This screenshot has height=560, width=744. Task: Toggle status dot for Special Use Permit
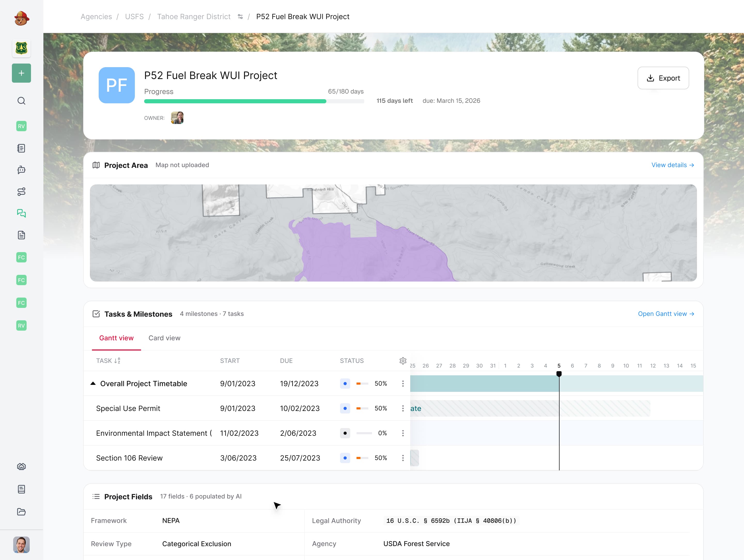[x=345, y=408]
